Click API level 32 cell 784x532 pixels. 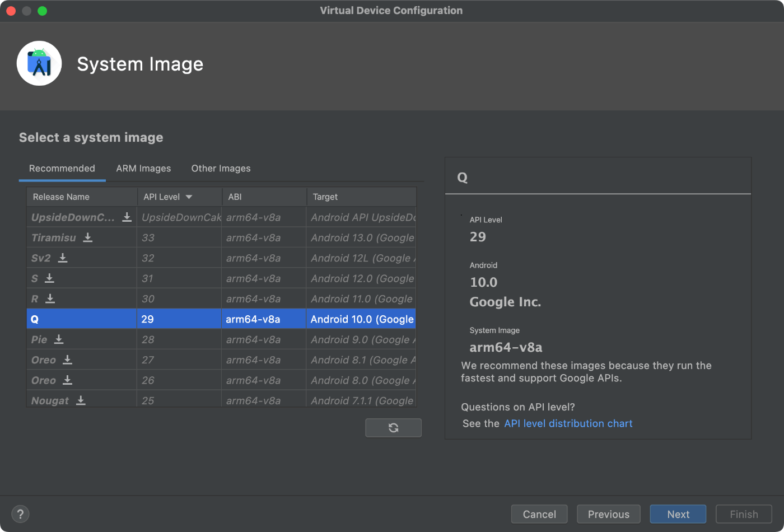coord(180,258)
